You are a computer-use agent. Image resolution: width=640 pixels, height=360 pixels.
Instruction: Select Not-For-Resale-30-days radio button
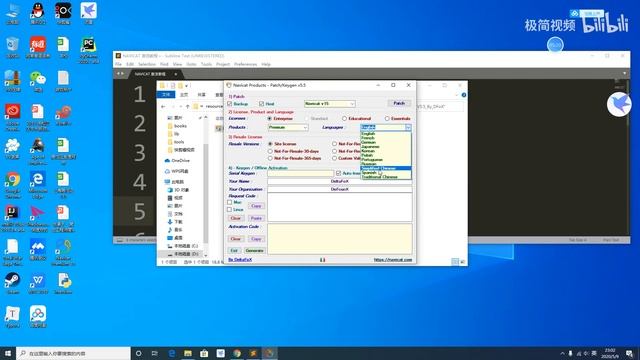point(270,151)
